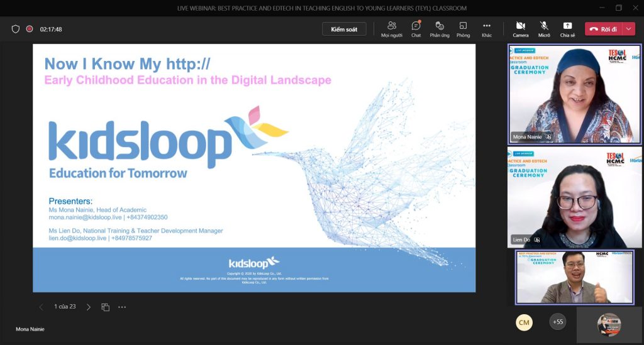Click the Early Childhood Education subtitle

point(187,80)
